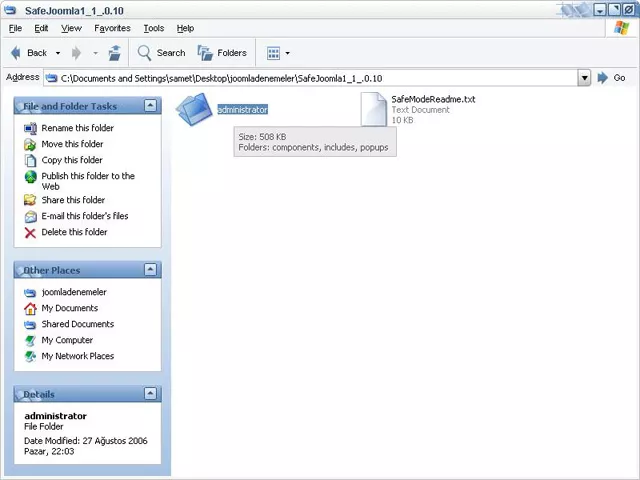Click the Back button label
This screenshot has width=640, height=480.
tap(37, 53)
